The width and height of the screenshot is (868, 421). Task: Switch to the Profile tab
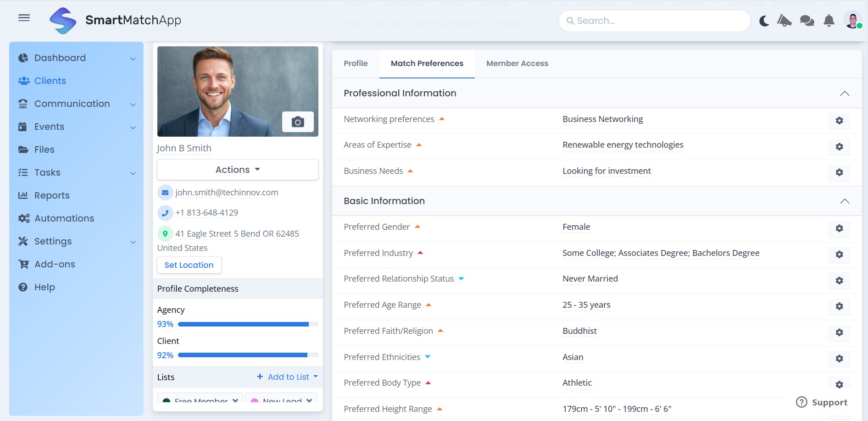tap(356, 63)
